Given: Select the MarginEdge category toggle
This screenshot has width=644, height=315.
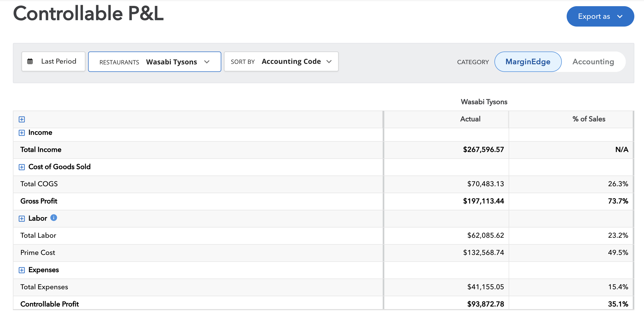Looking at the screenshot, I should coord(528,62).
